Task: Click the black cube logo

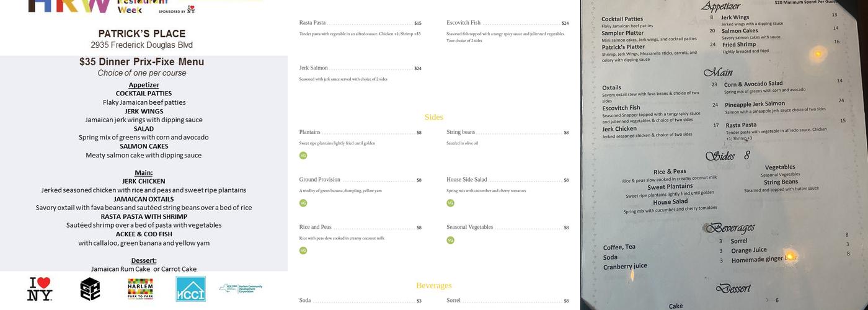Action: tap(90, 289)
